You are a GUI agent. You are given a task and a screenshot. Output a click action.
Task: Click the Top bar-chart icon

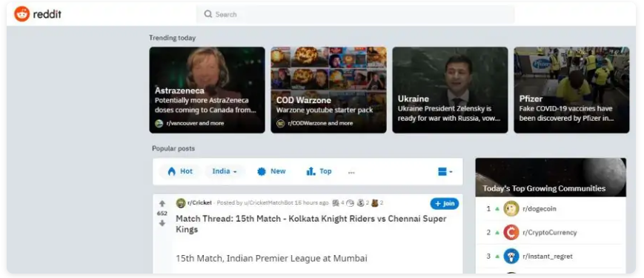click(x=311, y=171)
